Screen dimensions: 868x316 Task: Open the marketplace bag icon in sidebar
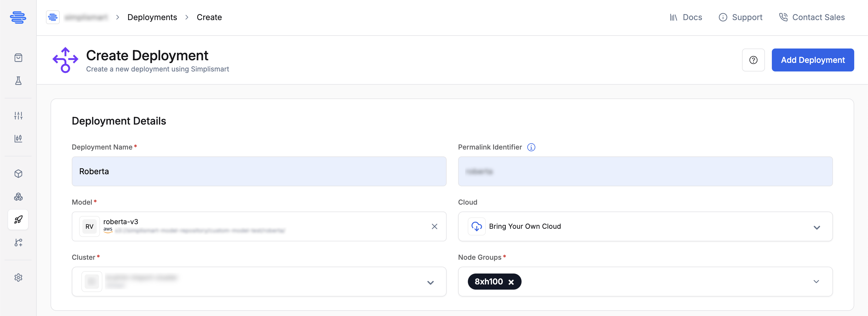click(18, 58)
